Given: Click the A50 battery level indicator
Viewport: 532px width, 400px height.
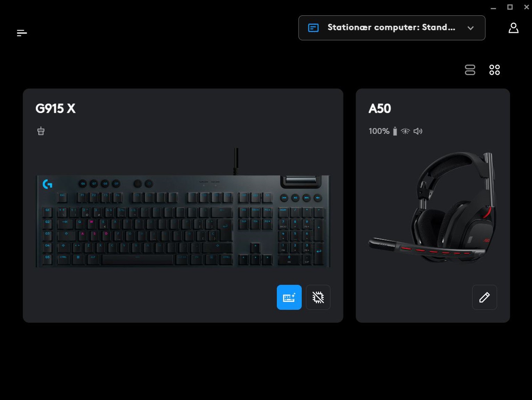Looking at the screenshot, I should (x=395, y=131).
